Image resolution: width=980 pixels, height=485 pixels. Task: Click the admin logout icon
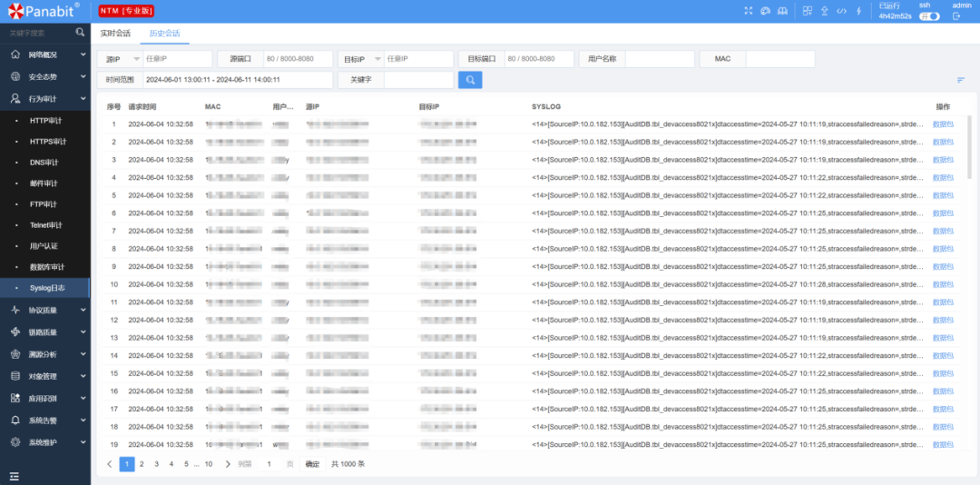(x=956, y=16)
